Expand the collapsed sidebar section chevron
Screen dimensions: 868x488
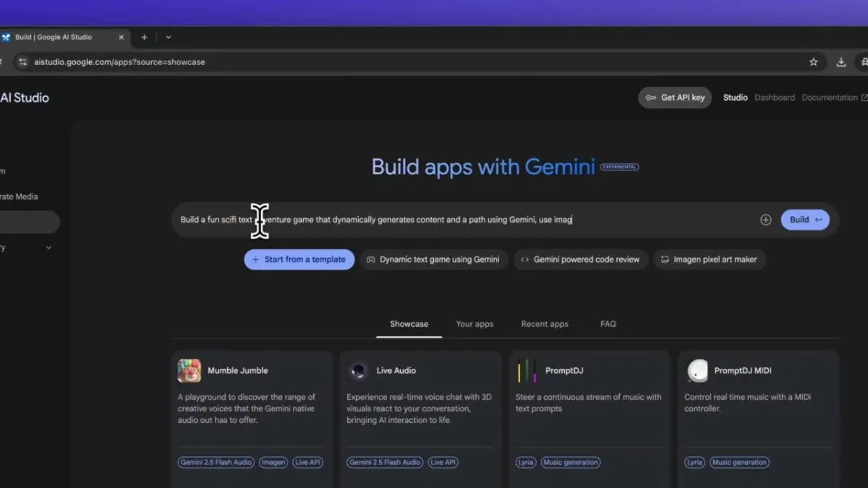(x=48, y=247)
